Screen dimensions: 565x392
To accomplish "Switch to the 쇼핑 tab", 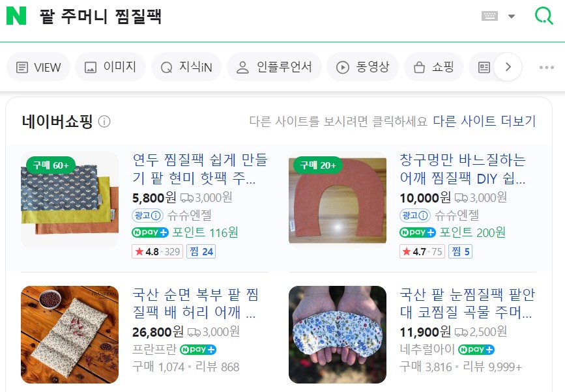I will 434,66.
